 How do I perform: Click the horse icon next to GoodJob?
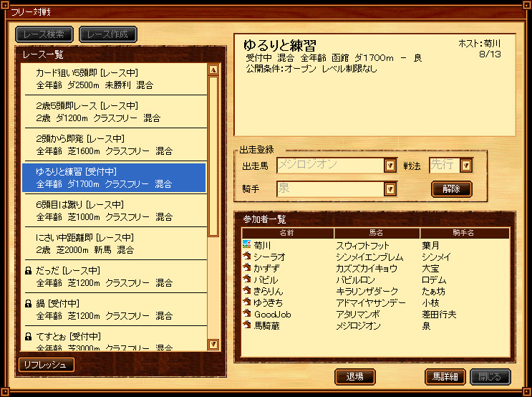point(246,313)
